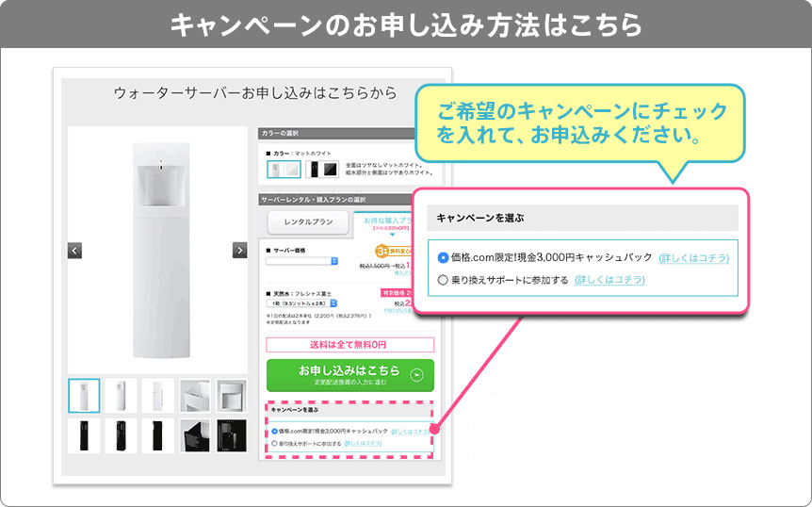Select the blue-bordered white server front thumbnail

click(x=84, y=396)
